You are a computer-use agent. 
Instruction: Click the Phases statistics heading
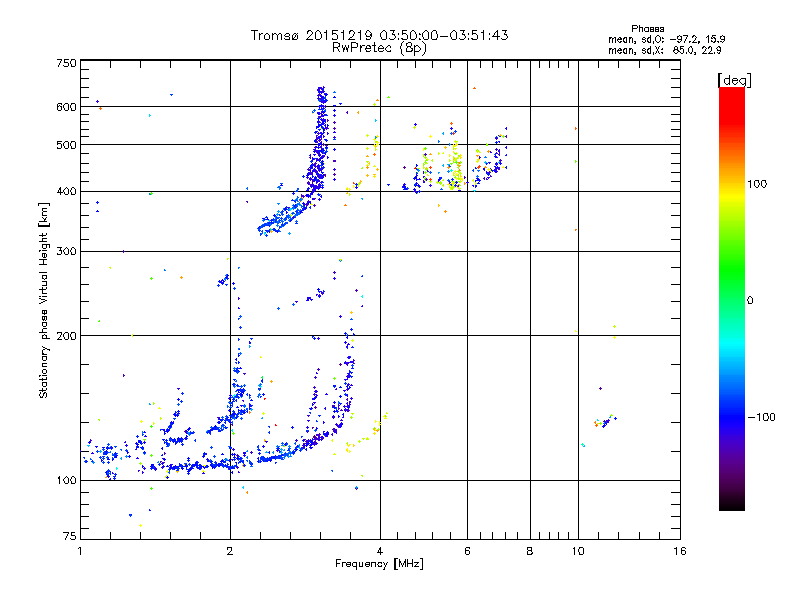(x=647, y=29)
